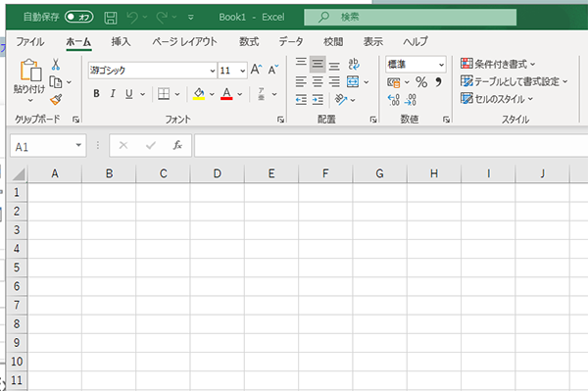This screenshot has height=391, width=588.
Task: Toggle Bold formatting
Action: [96, 94]
